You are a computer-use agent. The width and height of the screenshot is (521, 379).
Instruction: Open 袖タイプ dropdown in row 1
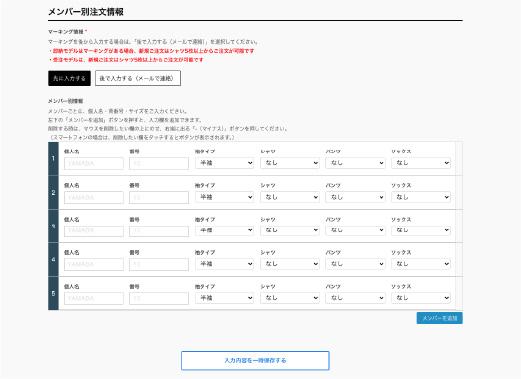point(224,163)
